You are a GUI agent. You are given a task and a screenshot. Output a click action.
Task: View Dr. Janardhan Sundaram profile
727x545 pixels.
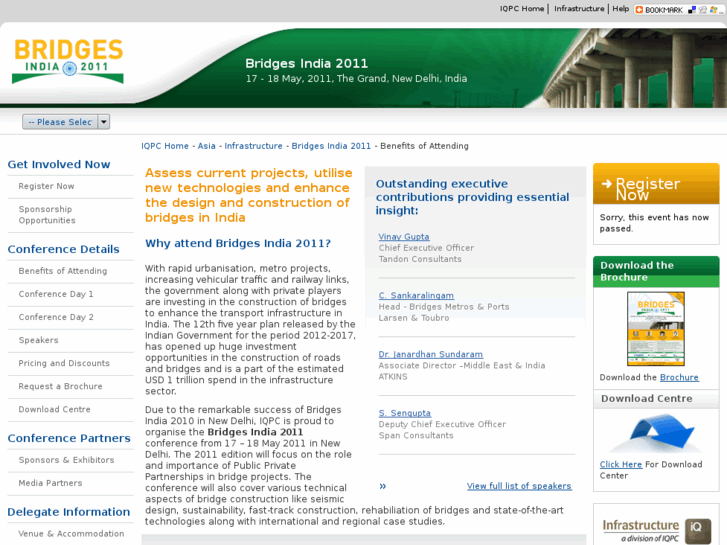pyautogui.click(x=431, y=354)
